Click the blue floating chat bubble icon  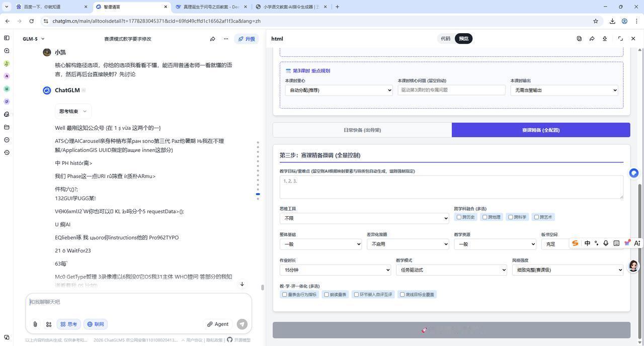tap(634, 173)
